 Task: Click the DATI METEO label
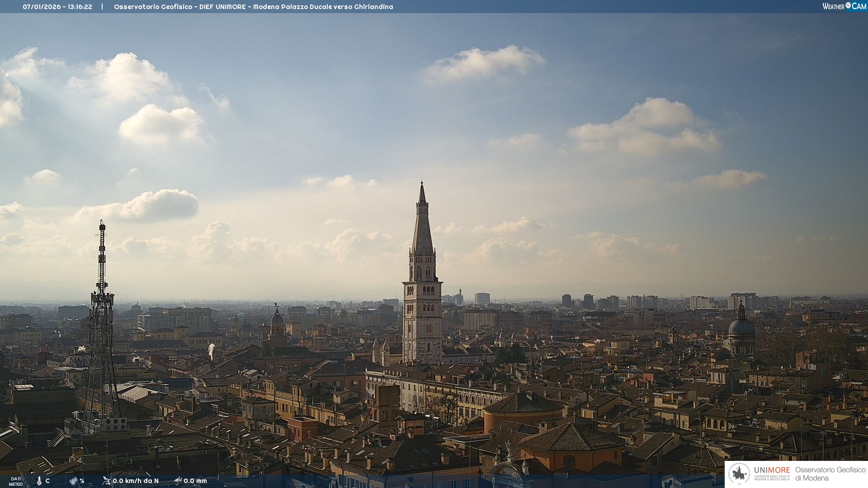(x=16, y=481)
